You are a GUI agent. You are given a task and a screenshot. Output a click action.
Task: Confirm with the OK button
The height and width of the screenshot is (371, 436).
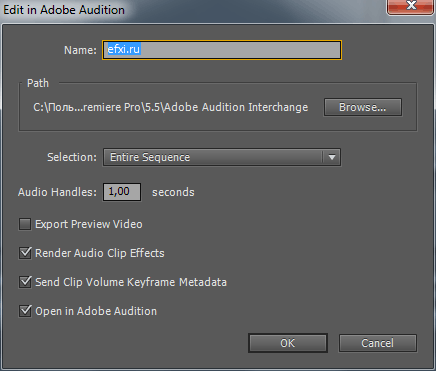pyautogui.click(x=288, y=343)
